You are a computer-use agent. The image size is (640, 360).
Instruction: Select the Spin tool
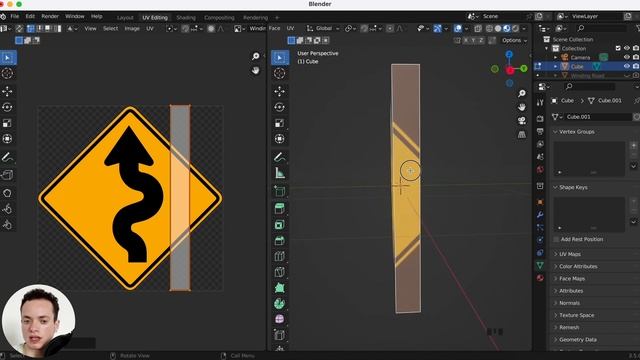280,304
